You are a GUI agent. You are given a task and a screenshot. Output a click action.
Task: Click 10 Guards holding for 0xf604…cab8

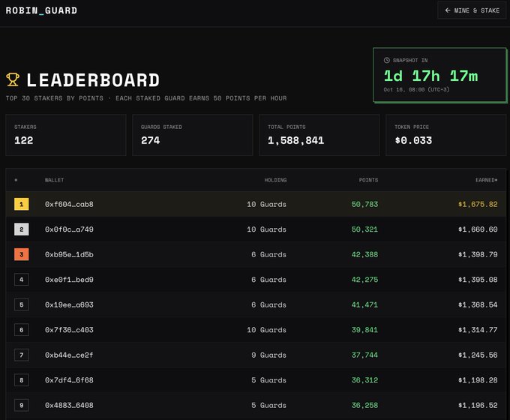(267, 204)
